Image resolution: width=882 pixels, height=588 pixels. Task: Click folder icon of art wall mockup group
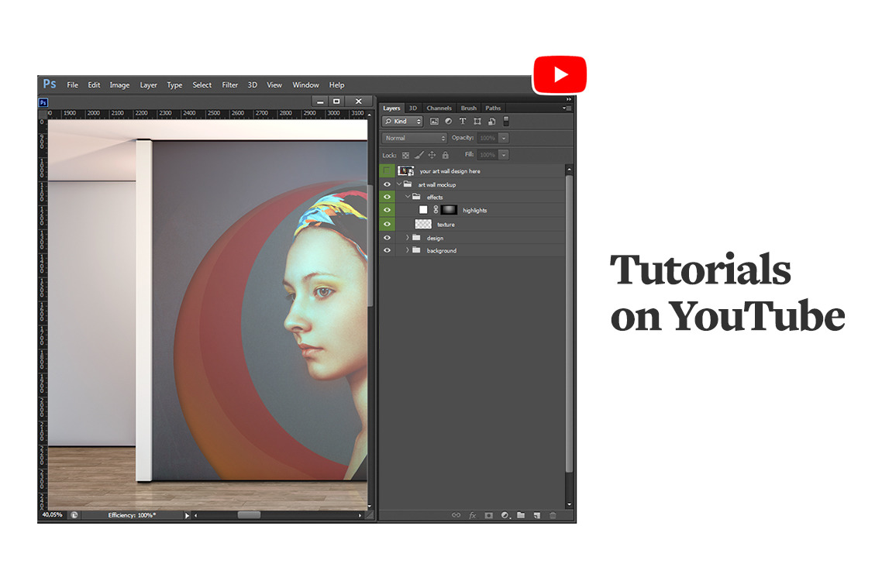pos(408,184)
